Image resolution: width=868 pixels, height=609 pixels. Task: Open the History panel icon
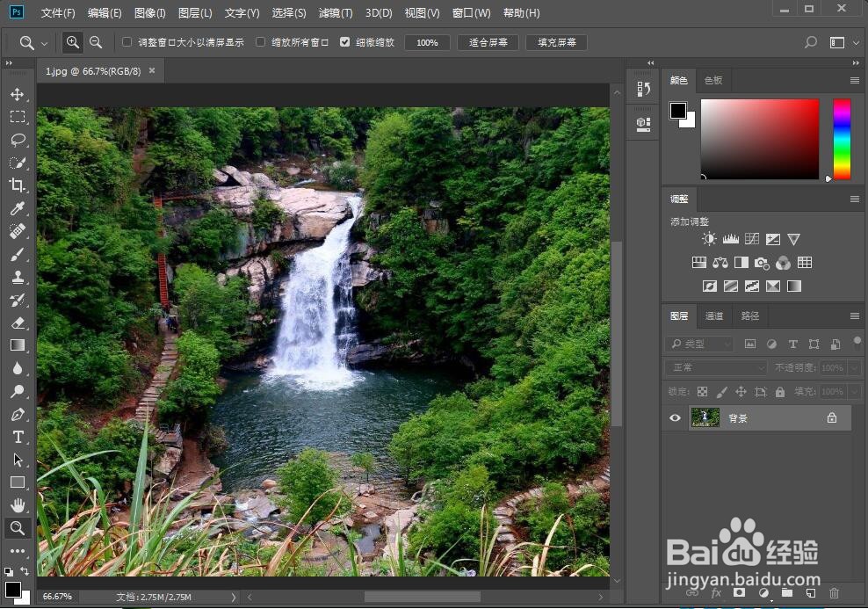643,89
